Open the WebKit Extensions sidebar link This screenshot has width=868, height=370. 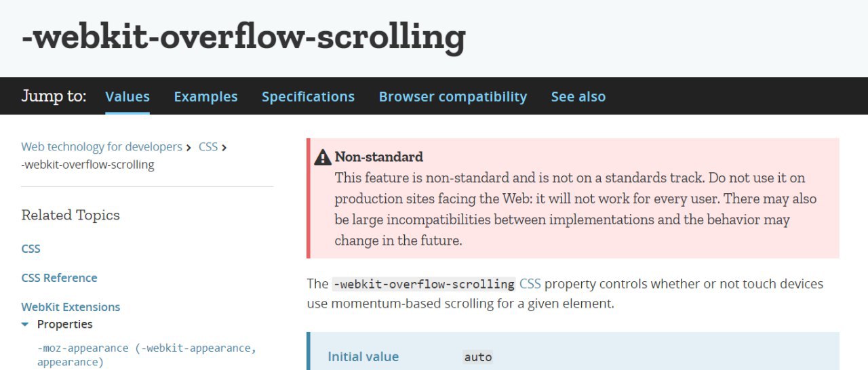pyautogui.click(x=71, y=307)
